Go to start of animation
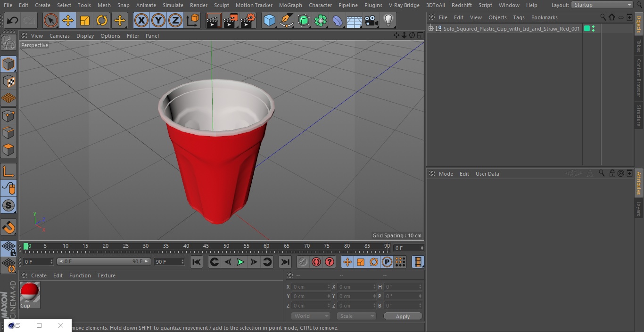The height and width of the screenshot is (332, 644). tap(197, 262)
